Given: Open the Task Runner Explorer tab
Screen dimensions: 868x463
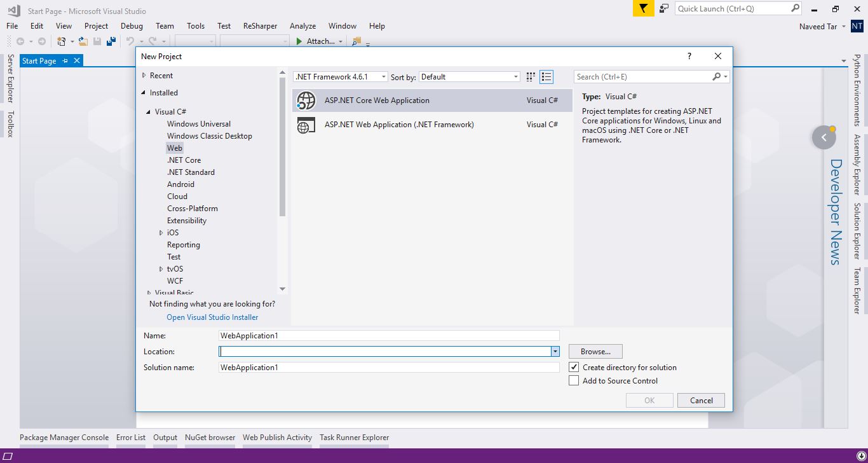Looking at the screenshot, I should pyautogui.click(x=354, y=438).
